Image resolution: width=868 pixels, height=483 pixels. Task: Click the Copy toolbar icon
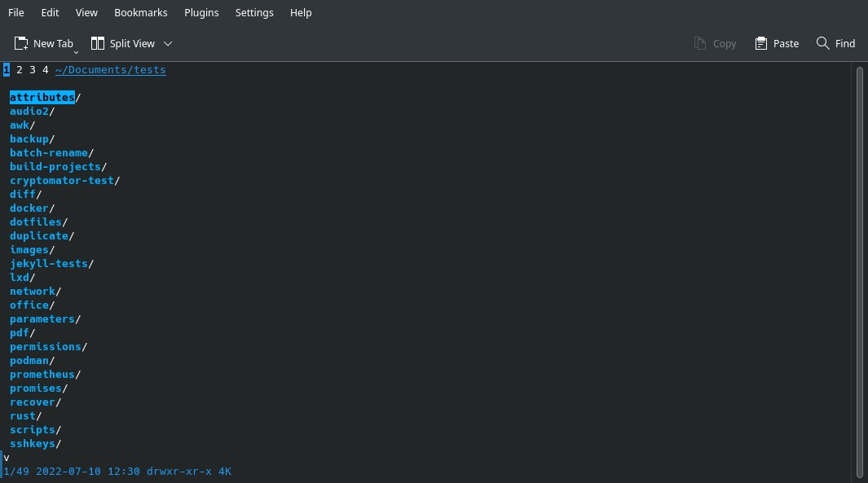point(700,43)
